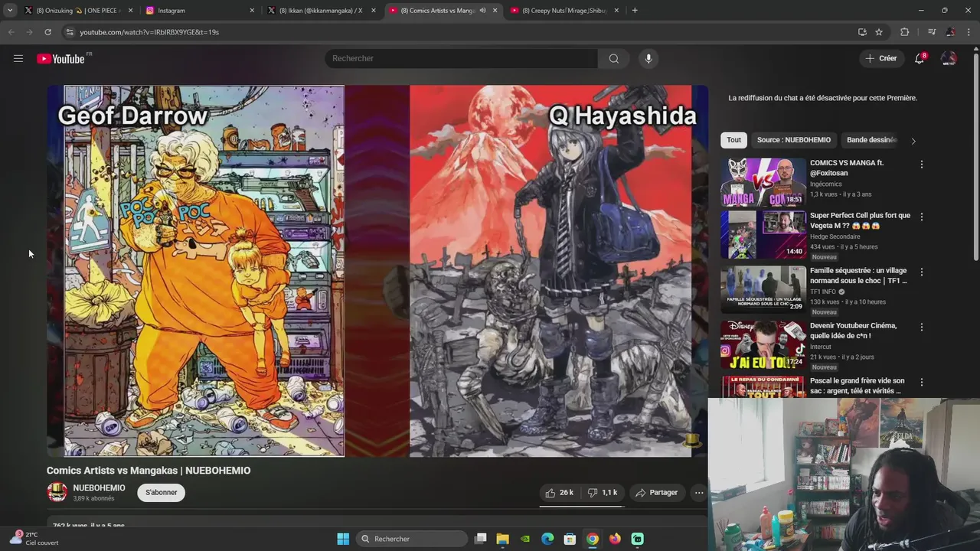Open Windows Start menu
Viewport: 980px width, 551px height.
coord(343,539)
